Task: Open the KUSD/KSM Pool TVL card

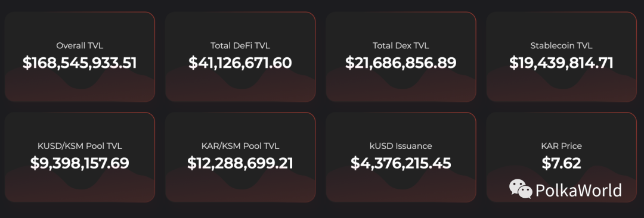Action: pos(80,157)
